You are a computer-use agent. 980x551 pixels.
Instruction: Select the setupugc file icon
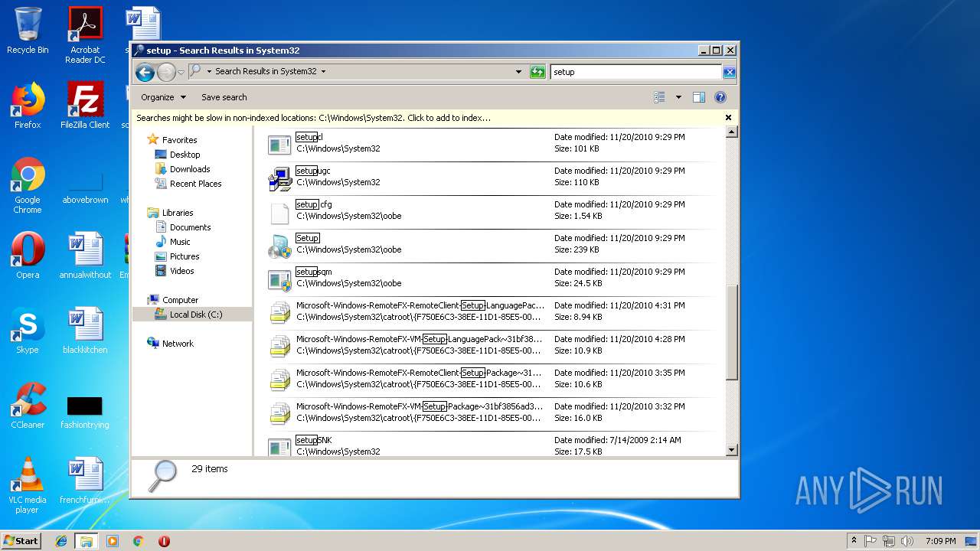coord(280,178)
